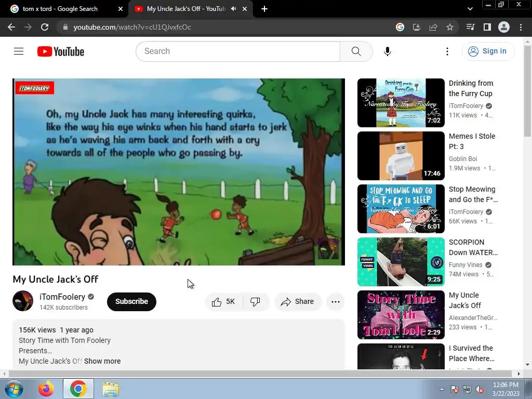Expand description with Show more
This screenshot has width=532, height=399.
[102, 362]
